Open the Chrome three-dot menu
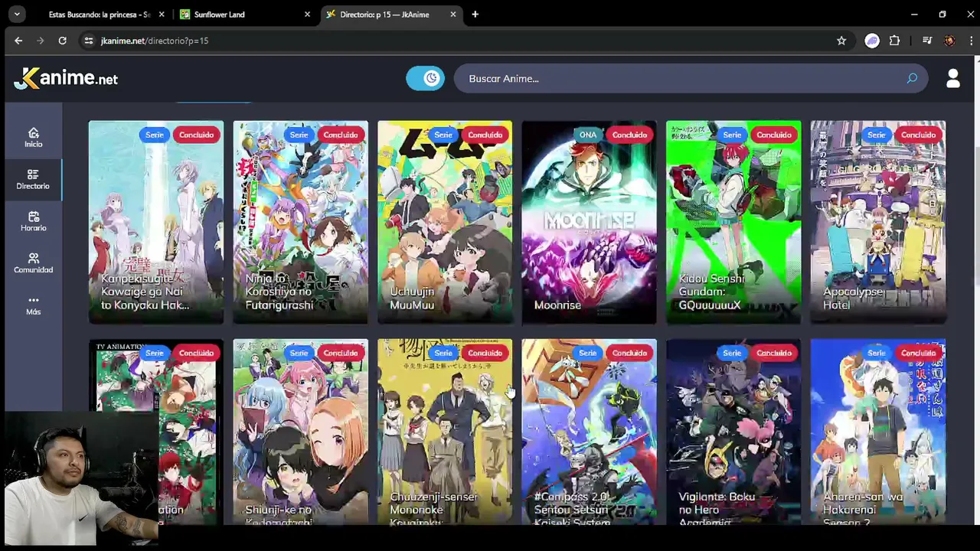The width and height of the screenshot is (980, 551). pos(969,41)
